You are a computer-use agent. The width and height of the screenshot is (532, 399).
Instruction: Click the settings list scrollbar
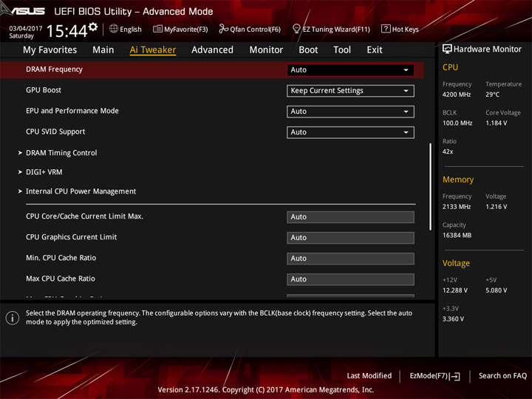(431, 187)
